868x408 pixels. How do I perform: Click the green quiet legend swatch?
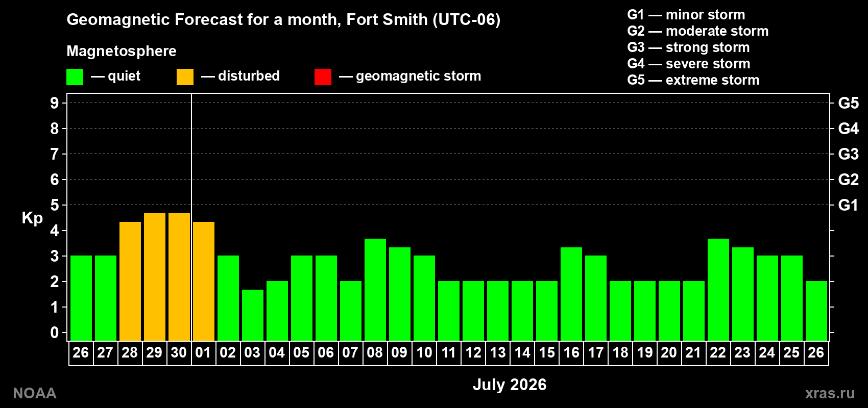(x=75, y=77)
